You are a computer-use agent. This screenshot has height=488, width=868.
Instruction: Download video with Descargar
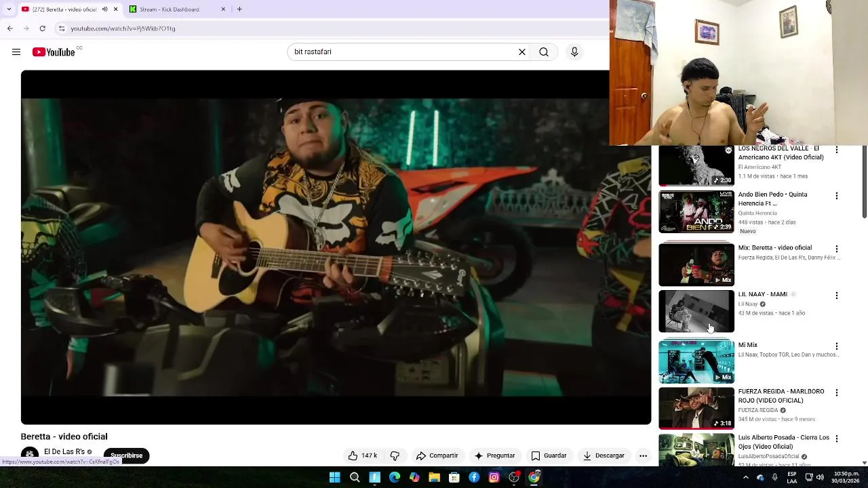point(603,455)
